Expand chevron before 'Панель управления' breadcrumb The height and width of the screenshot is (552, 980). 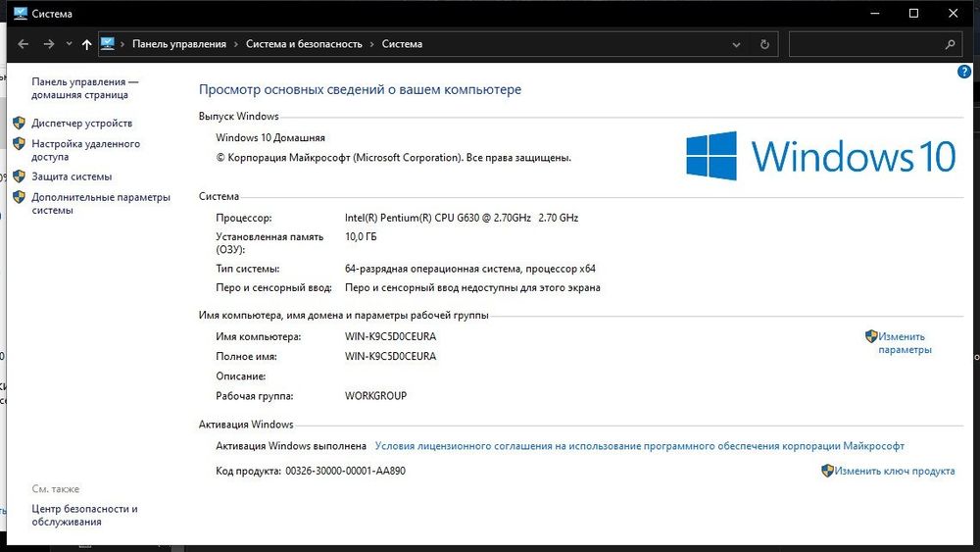(x=122, y=44)
